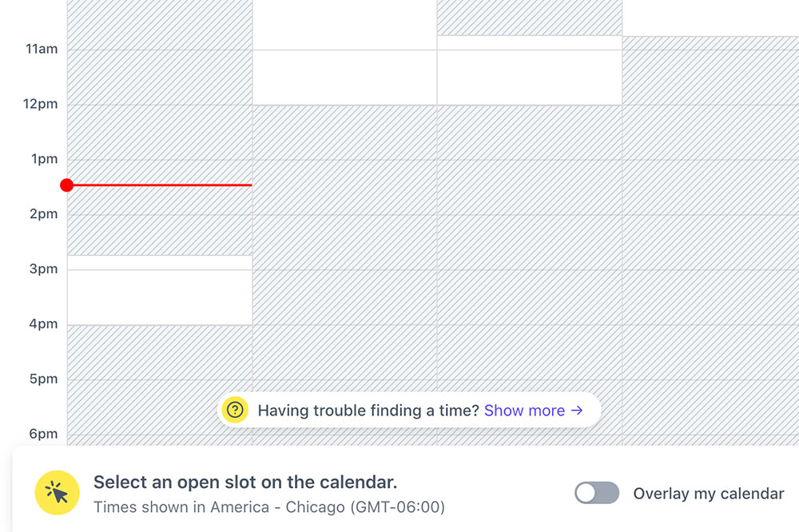Click the 6pm time label
This screenshot has width=799, height=532.
point(44,434)
